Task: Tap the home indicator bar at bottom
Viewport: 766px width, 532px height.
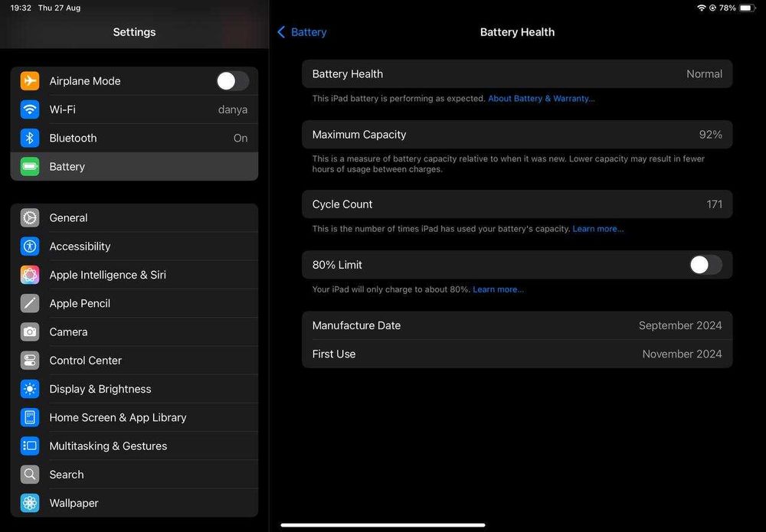Action: pyautogui.click(x=383, y=525)
